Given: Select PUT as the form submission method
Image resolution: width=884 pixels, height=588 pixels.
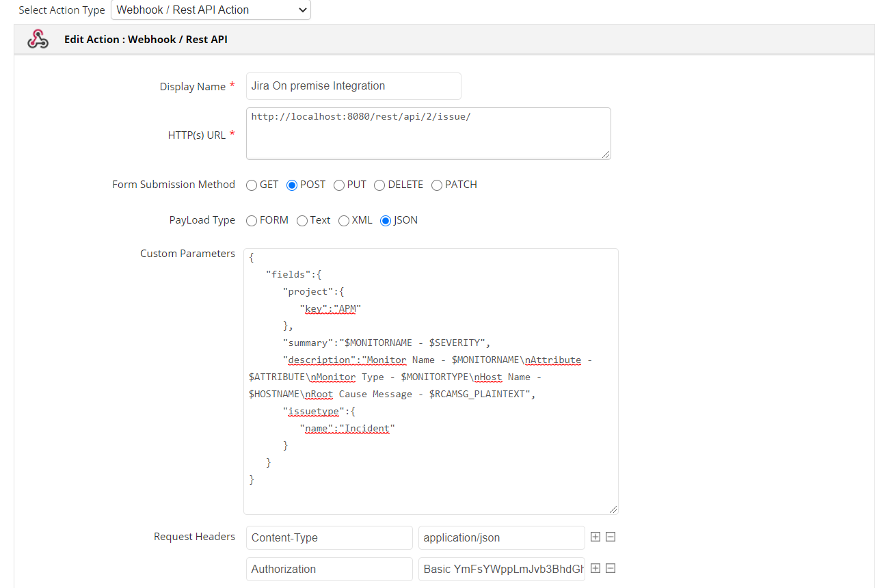Looking at the screenshot, I should pyautogui.click(x=339, y=185).
